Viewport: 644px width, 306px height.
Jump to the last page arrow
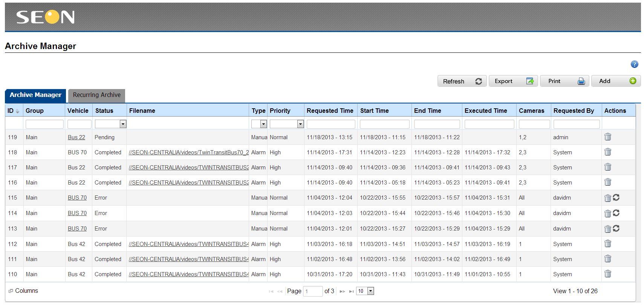[x=352, y=291]
